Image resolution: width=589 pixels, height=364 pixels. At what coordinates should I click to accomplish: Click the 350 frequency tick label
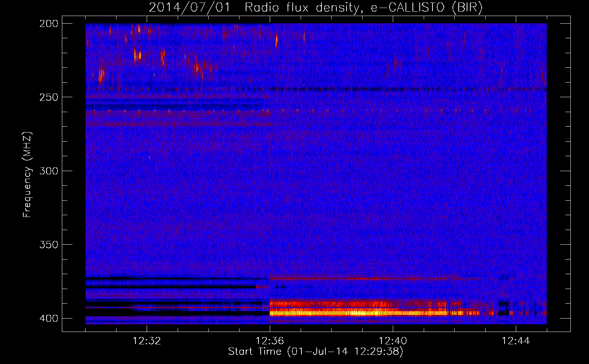[48, 244]
